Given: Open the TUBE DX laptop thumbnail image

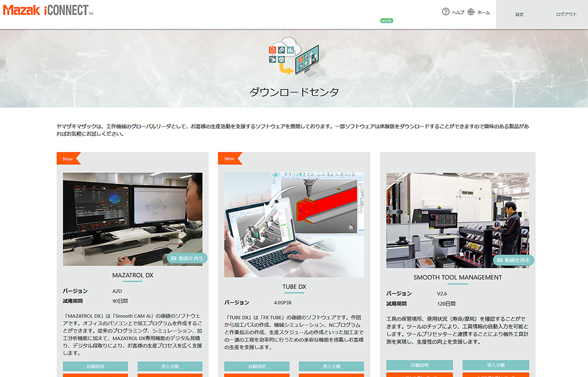Looking at the screenshot, I should pyautogui.click(x=294, y=225).
